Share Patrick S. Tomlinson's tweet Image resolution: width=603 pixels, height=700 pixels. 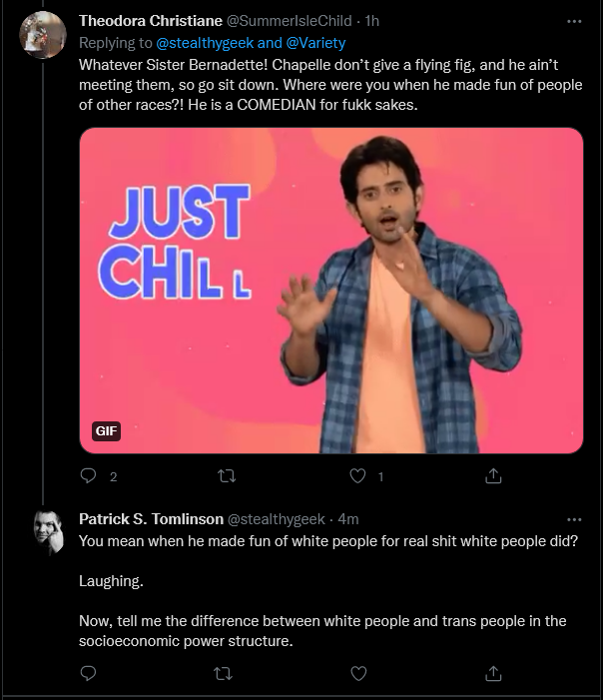coord(493,673)
